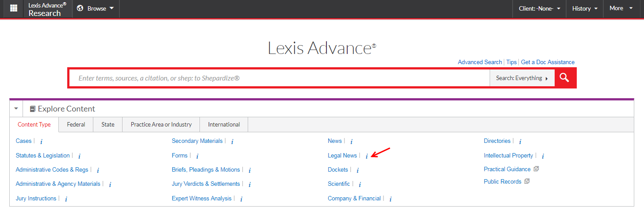The width and height of the screenshot is (644, 215).
Task: Show info icon next to Directories
Action: (x=520, y=142)
